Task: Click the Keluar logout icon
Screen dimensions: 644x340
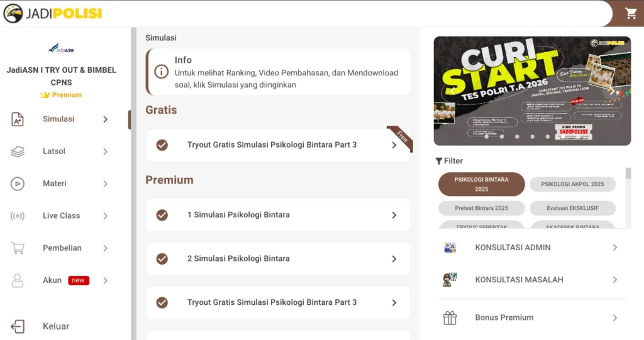Action: pos(17,326)
